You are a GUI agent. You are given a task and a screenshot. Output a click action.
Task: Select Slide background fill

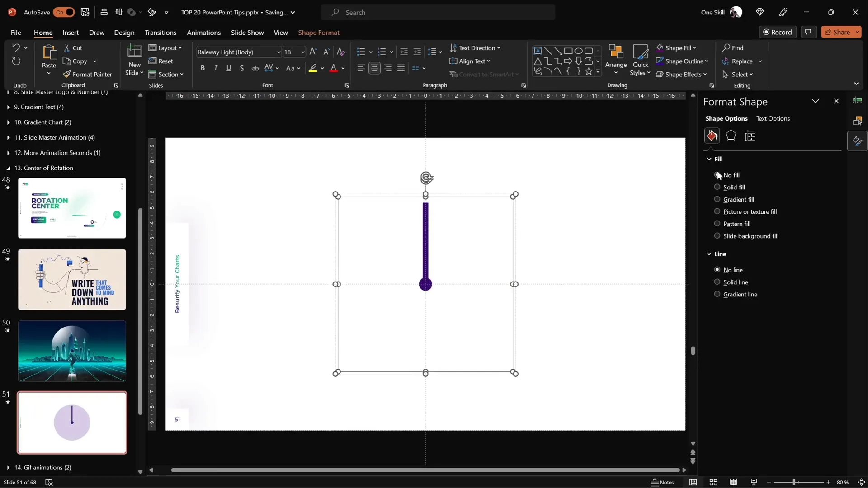tap(746, 236)
